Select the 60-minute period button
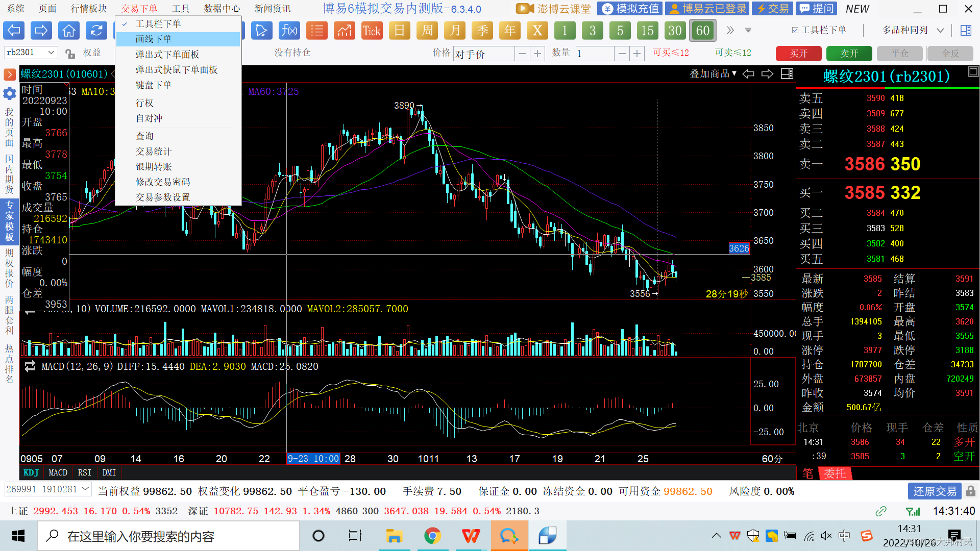Image resolution: width=980 pixels, height=551 pixels. pos(702,31)
